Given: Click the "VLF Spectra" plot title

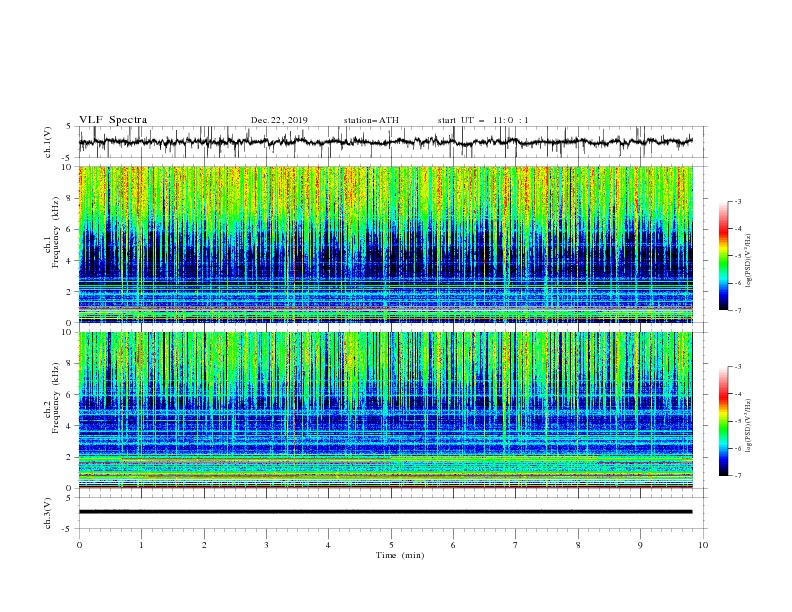Looking at the screenshot, I should tap(113, 120).
